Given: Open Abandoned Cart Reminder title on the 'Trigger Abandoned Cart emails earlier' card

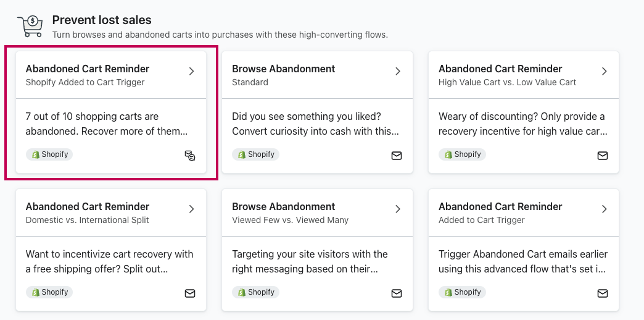Looking at the screenshot, I should point(500,206).
